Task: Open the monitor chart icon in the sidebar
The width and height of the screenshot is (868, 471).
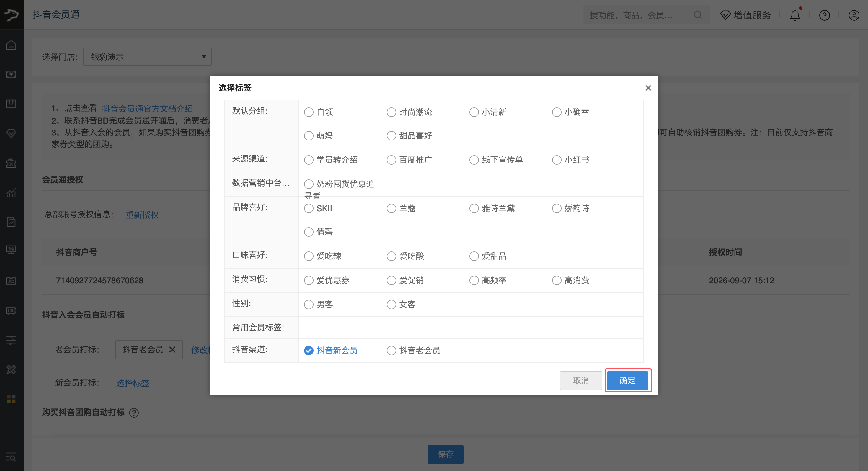Action: click(12, 250)
